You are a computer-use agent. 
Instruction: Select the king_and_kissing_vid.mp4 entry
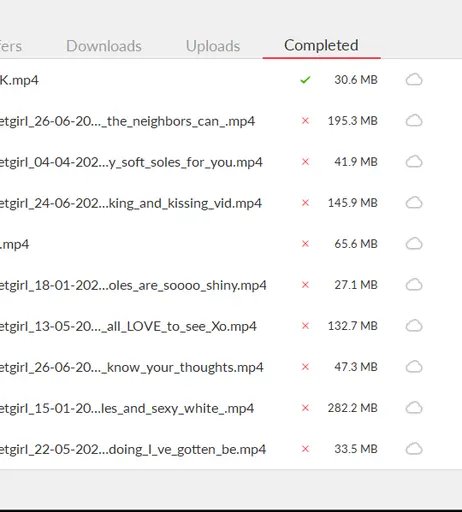[x=231, y=203]
